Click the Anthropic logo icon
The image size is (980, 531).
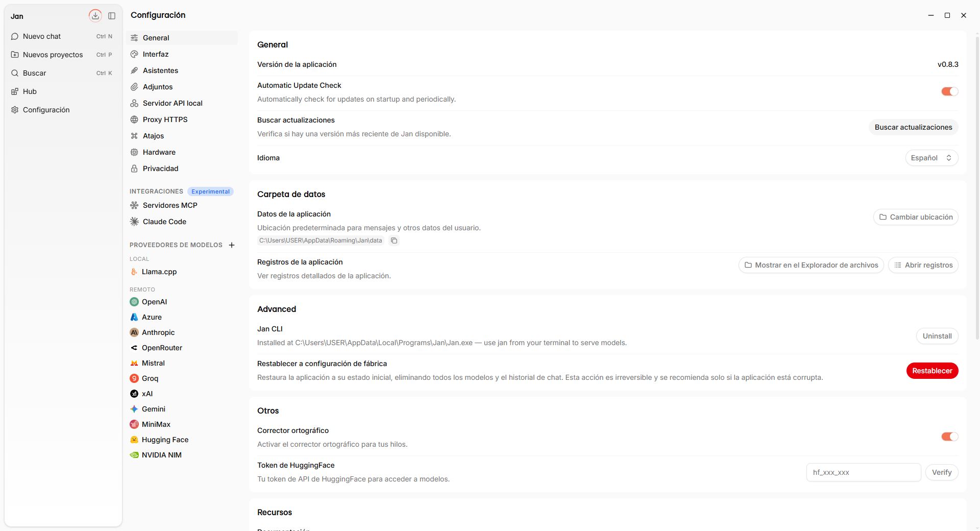(134, 332)
